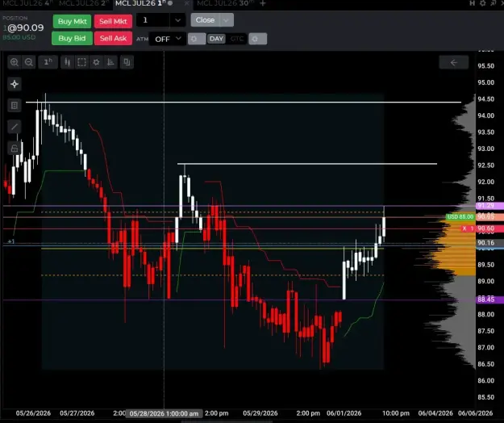
Task: Click the 91.29 purple price label
Action: pos(489,206)
